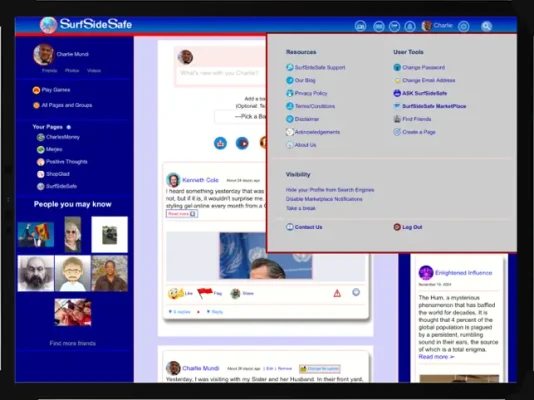Open Terms/Conditions in Resources
Image resolution: width=534 pixels, height=400 pixels.
click(x=310, y=106)
